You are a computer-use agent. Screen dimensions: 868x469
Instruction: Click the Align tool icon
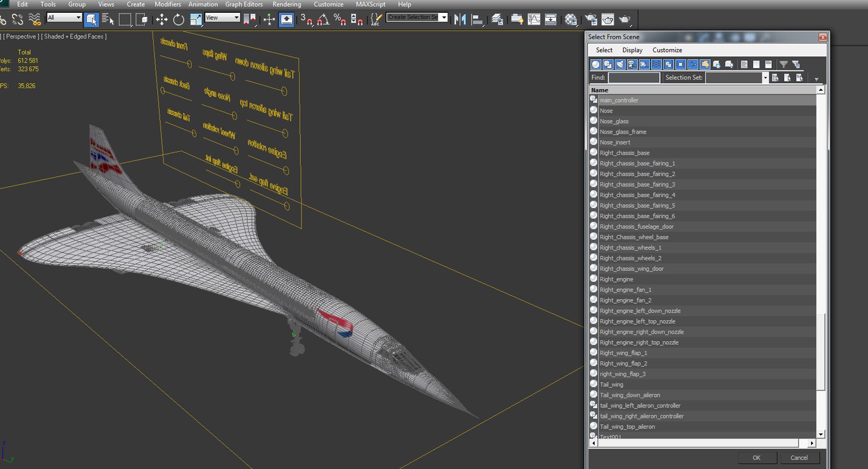477,19
